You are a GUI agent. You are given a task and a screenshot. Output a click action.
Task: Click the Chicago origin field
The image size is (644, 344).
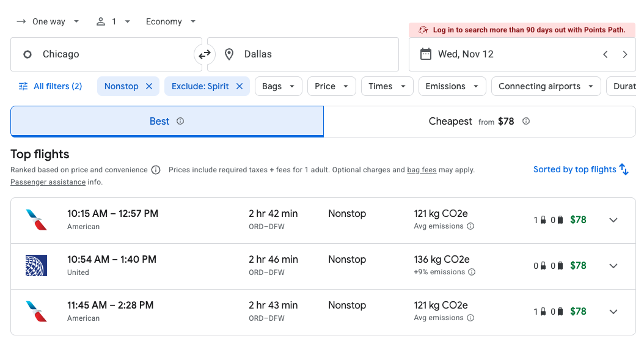coord(106,54)
